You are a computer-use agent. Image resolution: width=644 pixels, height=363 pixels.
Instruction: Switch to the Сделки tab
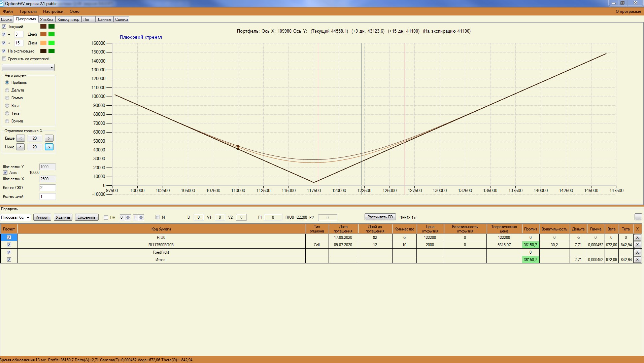122,20
